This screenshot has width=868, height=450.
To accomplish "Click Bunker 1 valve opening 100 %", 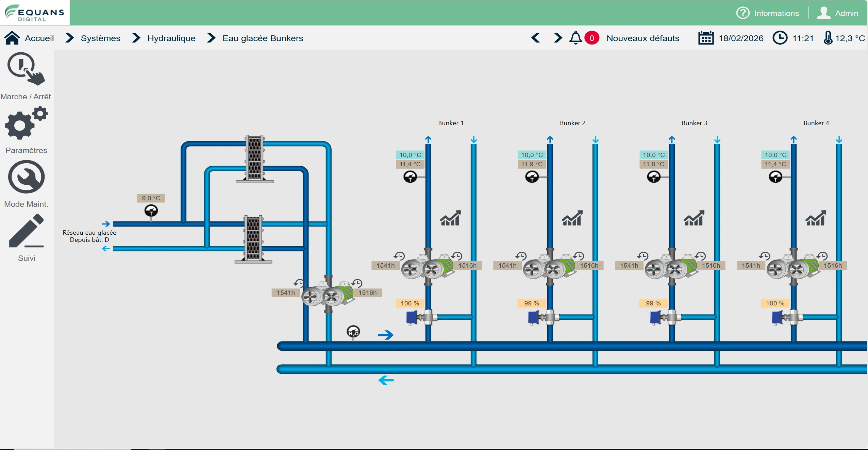I will coord(410,303).
